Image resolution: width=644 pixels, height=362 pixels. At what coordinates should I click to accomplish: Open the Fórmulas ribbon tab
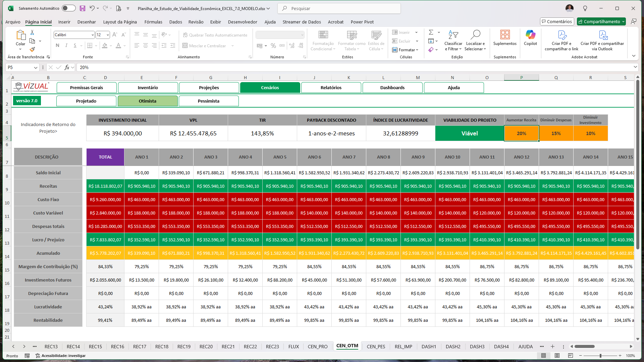point(153,22)
